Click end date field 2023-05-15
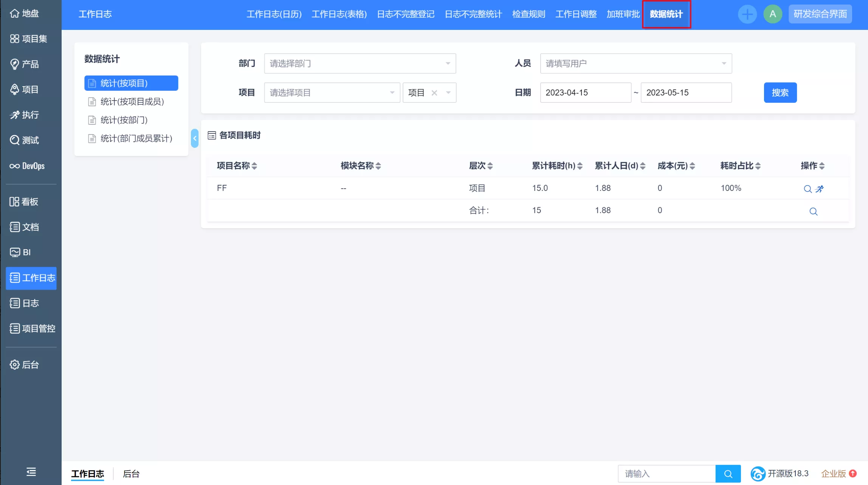This screenshot has width=868, height=485. click(686, 93)
